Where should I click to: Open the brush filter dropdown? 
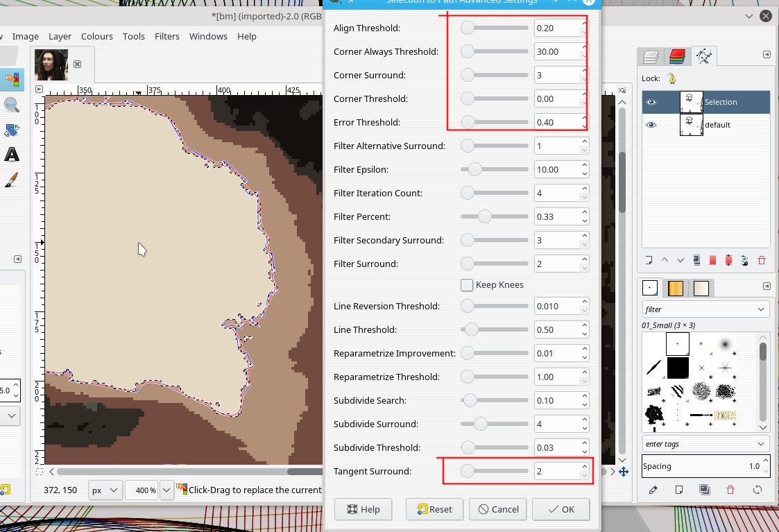(705, 309)
